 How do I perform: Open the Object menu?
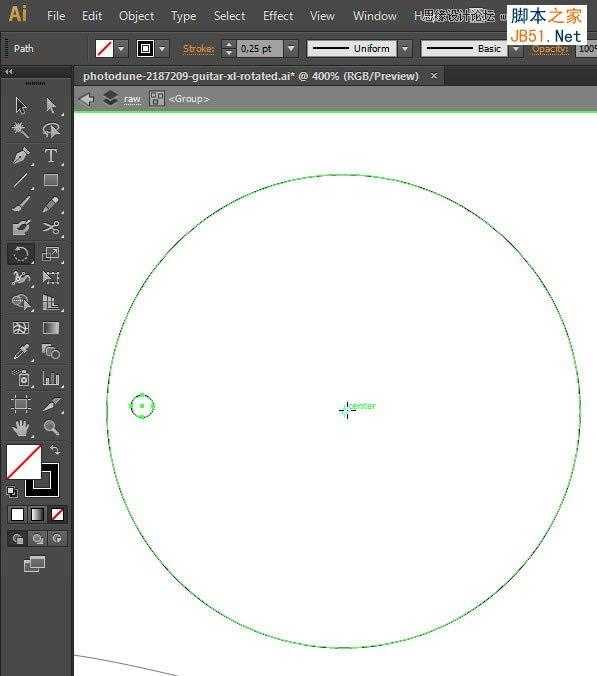[x=137, y=16]
